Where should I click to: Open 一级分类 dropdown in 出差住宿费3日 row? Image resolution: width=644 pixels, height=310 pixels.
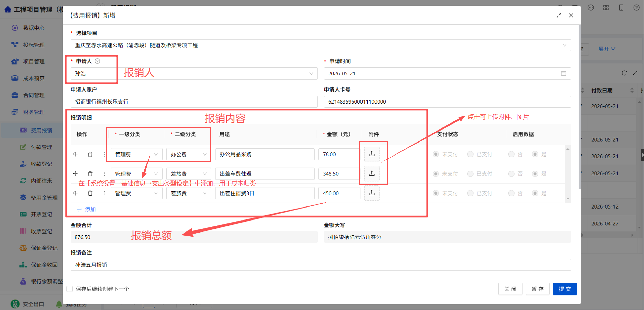click(x=137, y=193)
